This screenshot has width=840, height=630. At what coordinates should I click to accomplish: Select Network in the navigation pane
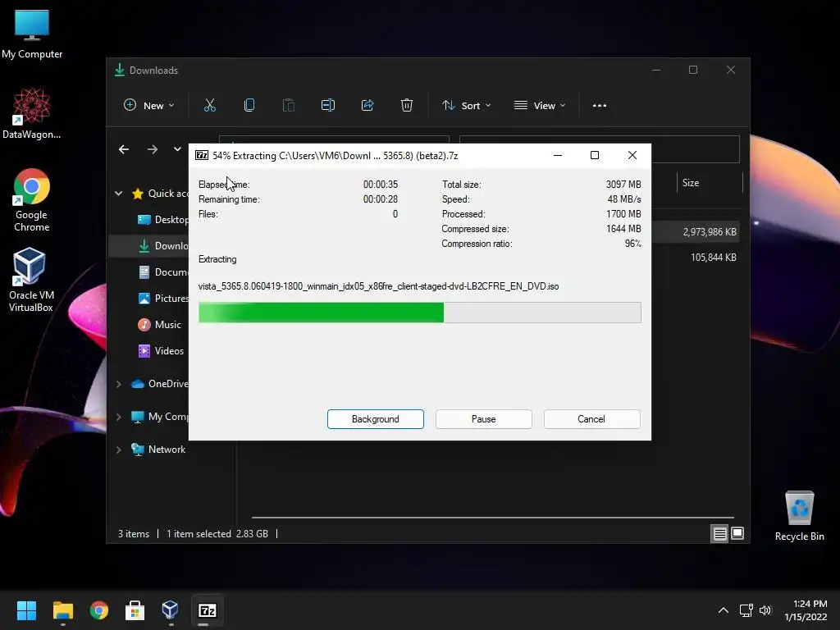(x=158, y=450)
